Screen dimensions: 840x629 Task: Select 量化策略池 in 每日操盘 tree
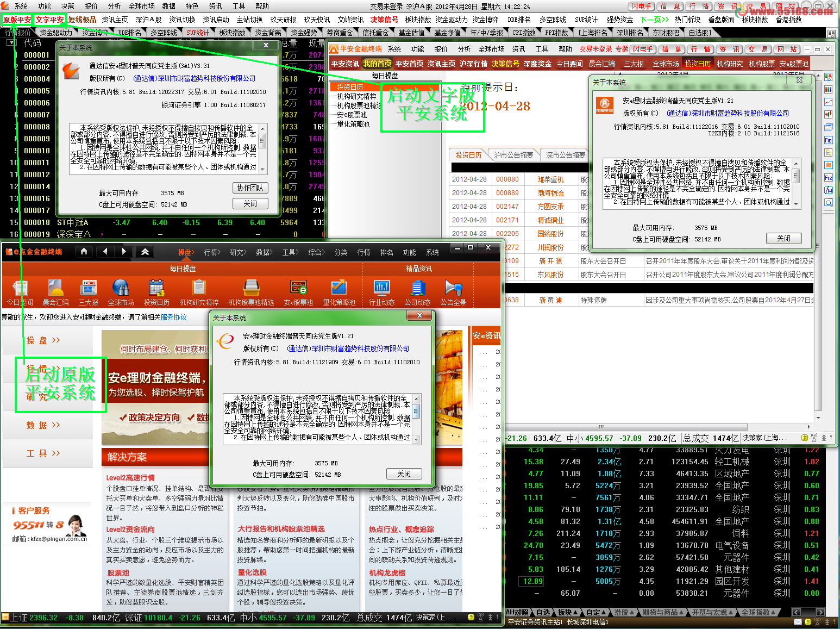[x=353, y=124]
